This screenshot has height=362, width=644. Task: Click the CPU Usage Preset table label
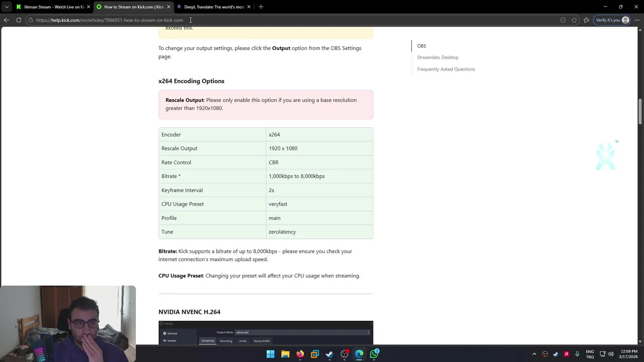pos(212,204)
